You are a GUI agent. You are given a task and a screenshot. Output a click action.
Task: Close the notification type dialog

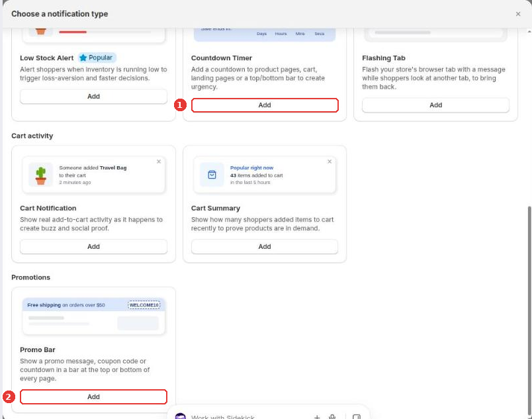517,14
